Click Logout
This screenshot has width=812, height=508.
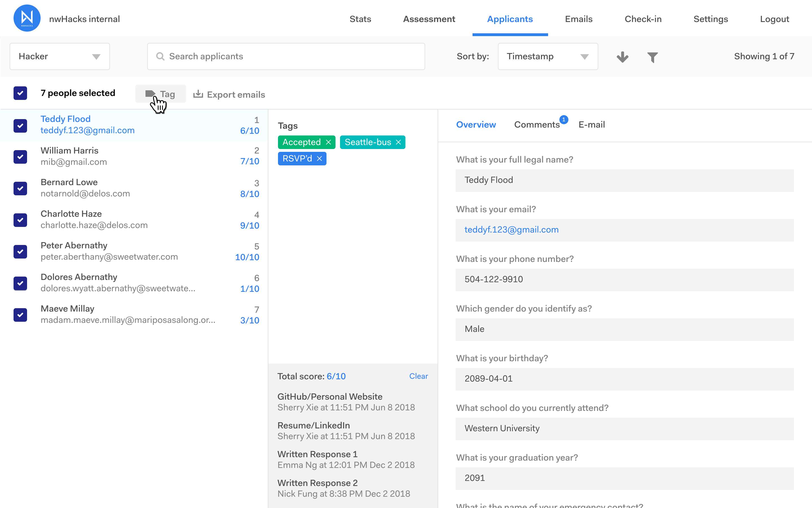tap(775, 19)
